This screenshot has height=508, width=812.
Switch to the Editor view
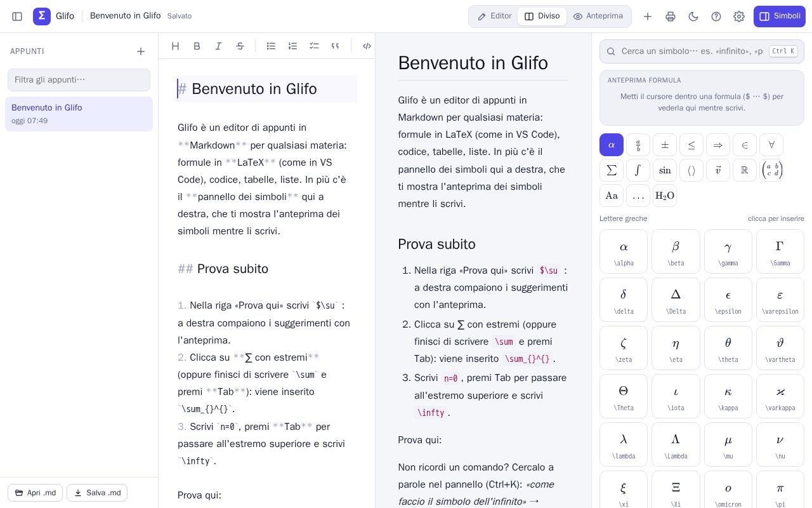(x=494, y=17)
